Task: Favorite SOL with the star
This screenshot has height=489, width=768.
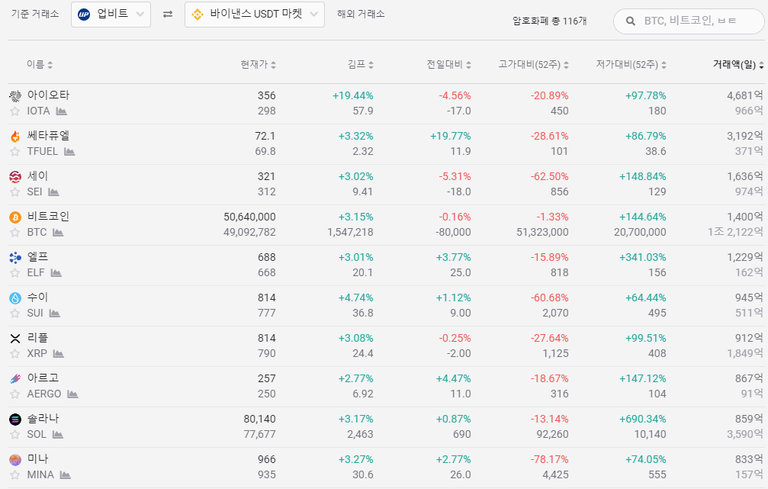Action: [15, 435]
